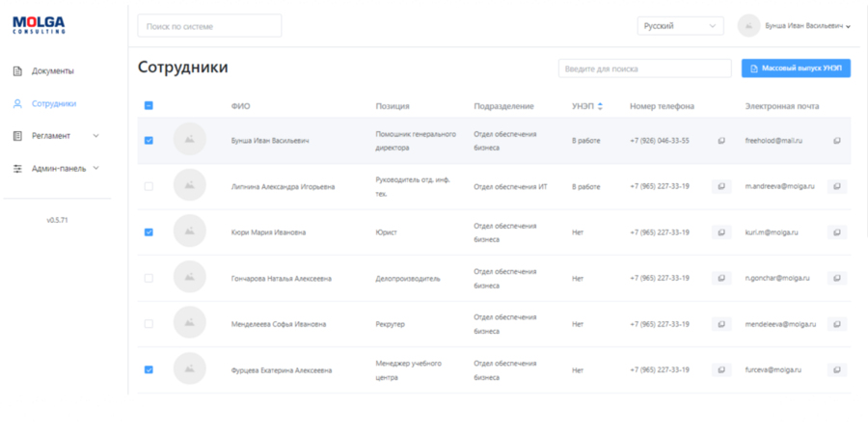Sort table by the УНЭП column arrows
This screenshot has height=436, width=868.
point(600,106)
